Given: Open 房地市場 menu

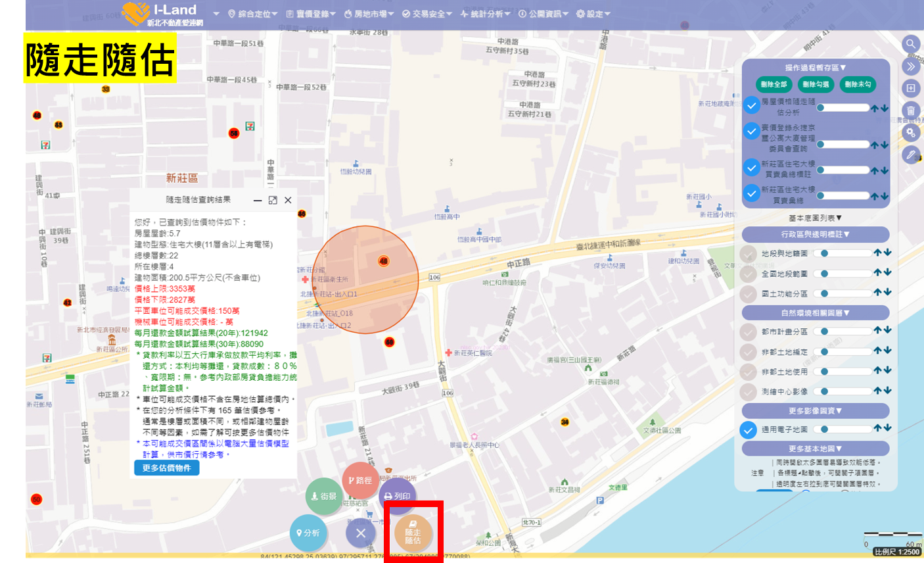Looking at the screenshot, I should coord(369,14).
